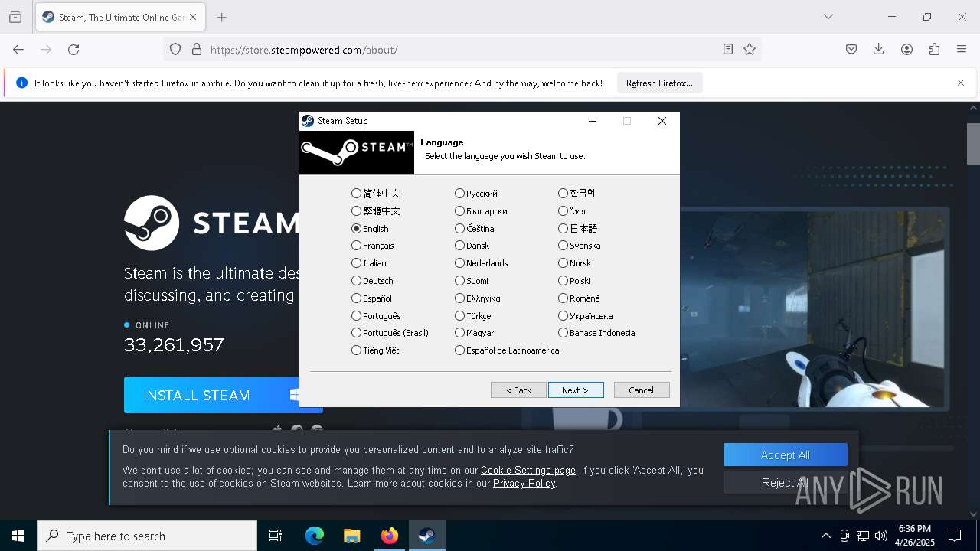The height and width of the screenshot is (551, 980).
Task: Launch Microsoft Edge from taskbar
Action: click(315, 536)
